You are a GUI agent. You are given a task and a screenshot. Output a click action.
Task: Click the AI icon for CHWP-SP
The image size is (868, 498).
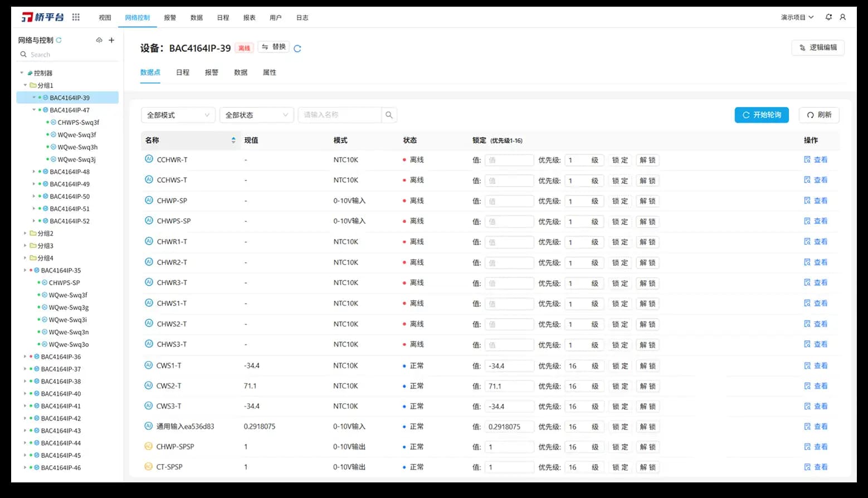[x=149, y=200]
